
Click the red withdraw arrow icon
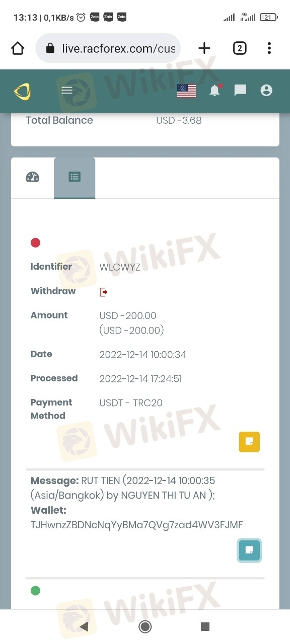coord(104,292)
